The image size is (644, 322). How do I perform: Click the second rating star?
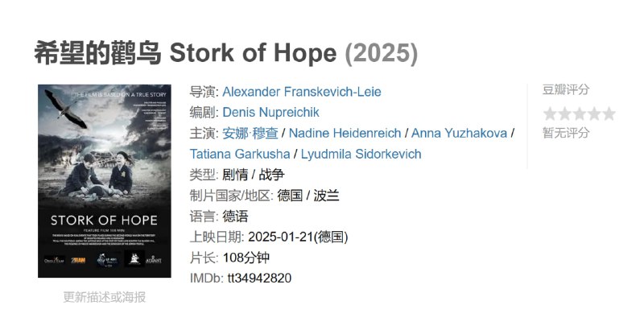click(564, 114)
